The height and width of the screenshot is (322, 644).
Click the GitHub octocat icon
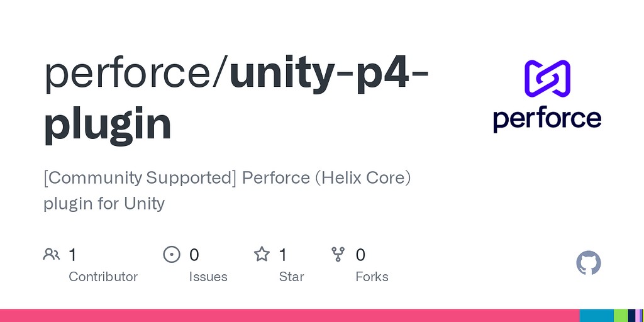(x=589, y=263)
